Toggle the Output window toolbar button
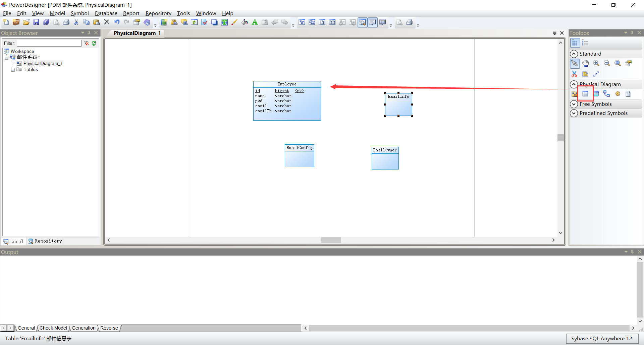The width and height of the screenshot is (644, 345). tap(372, 22)
